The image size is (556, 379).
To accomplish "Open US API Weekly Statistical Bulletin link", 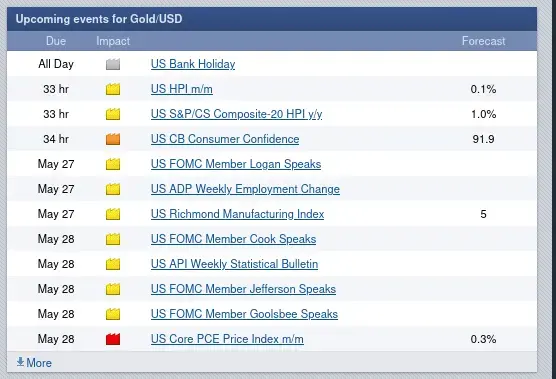I will point(234,264).
